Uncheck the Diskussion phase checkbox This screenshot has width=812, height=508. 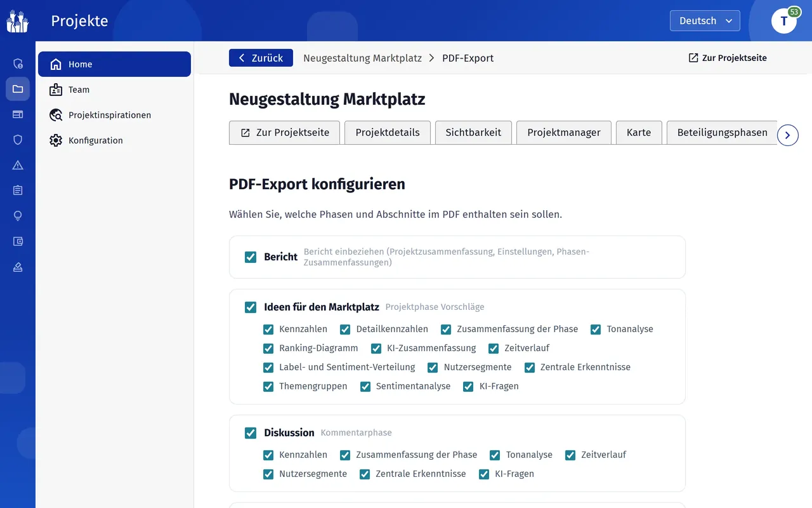(251, 433)
